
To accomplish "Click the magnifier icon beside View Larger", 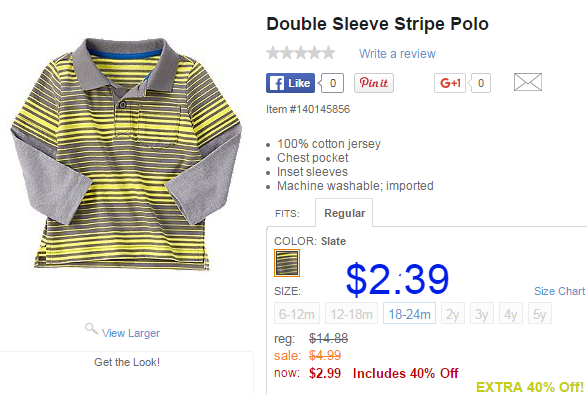I will [91, 329].
